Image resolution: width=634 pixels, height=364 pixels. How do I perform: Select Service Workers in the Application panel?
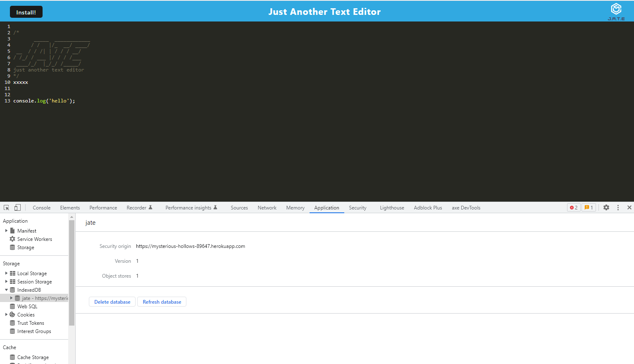coord(35,239)
